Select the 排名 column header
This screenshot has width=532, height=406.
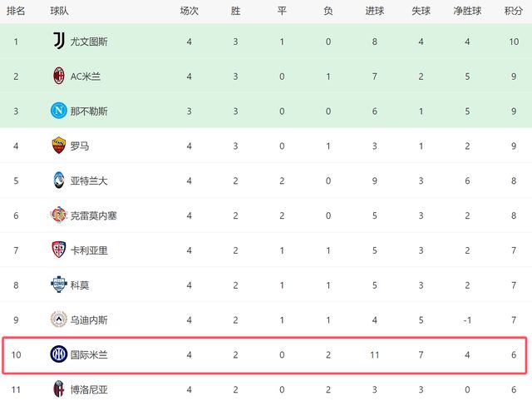(x=17, y=12)
